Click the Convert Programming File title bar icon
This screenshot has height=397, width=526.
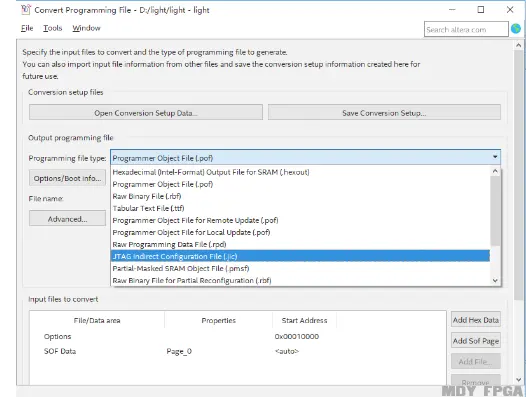click(26, 9)
